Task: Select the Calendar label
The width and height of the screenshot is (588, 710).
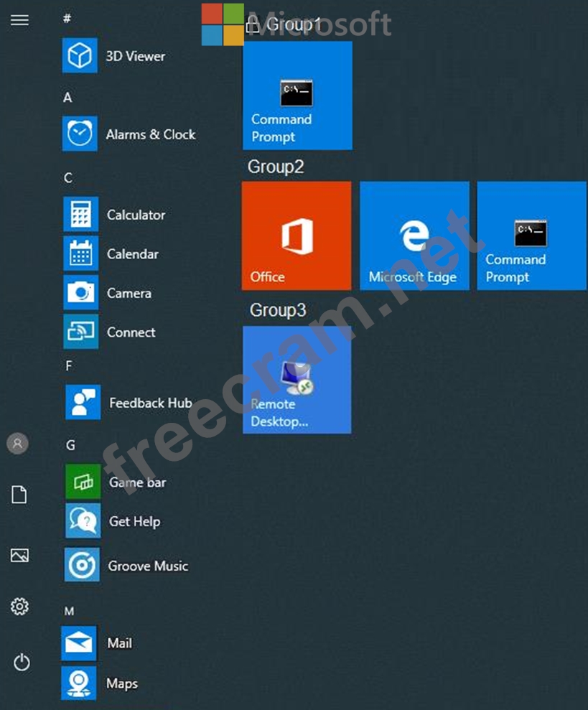Action: tap(133, 254)
